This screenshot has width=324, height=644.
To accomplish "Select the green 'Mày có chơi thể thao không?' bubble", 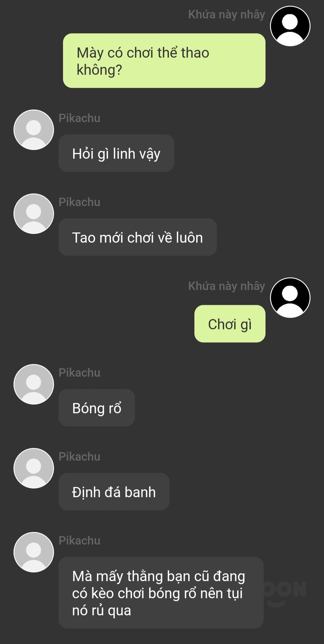I will click(164, 61).
